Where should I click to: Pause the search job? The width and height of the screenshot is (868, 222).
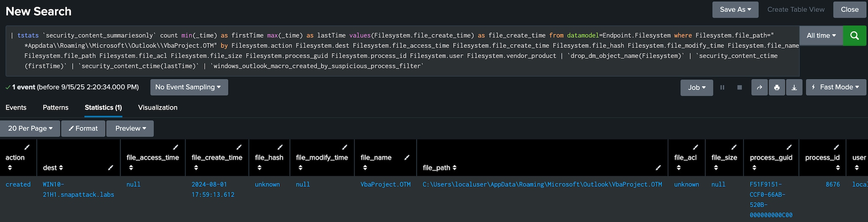[x=722, y=87]
